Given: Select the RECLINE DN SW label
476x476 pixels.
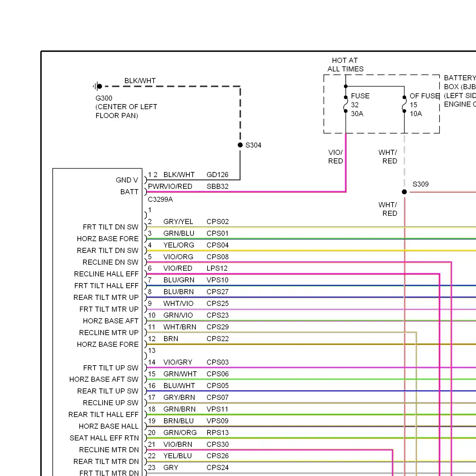Looking at the screenshot, I should click(110, 262).
